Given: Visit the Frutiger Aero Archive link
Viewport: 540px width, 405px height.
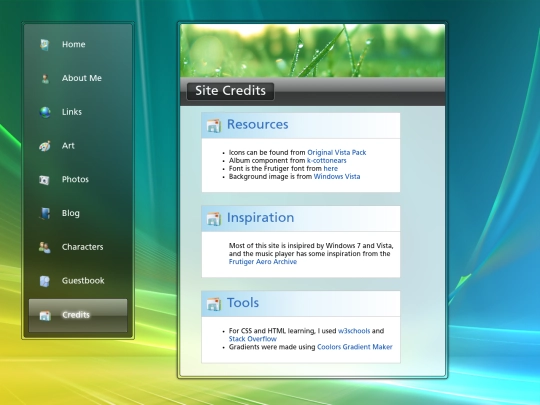Looking at the screenshot, I should click(x=263, y=262).
